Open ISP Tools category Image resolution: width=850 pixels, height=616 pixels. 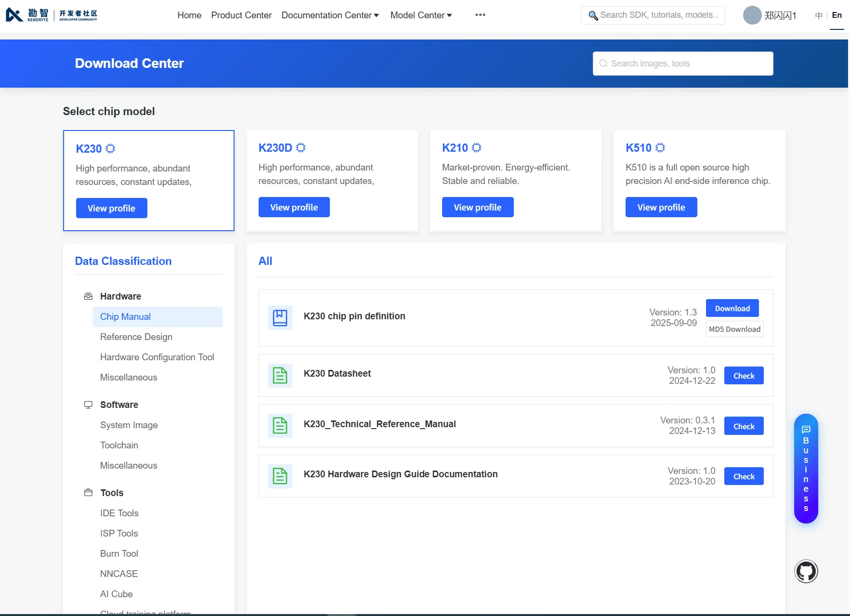point(119,534)
